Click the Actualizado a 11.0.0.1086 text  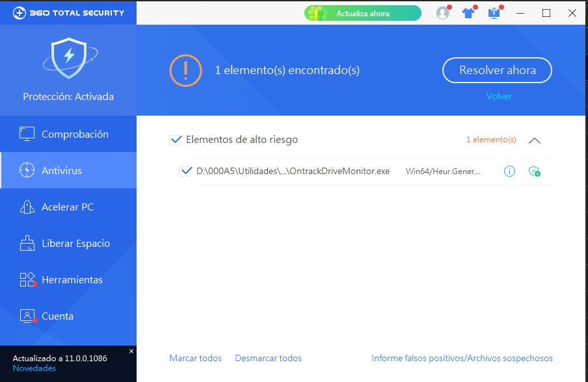[60, 358]
